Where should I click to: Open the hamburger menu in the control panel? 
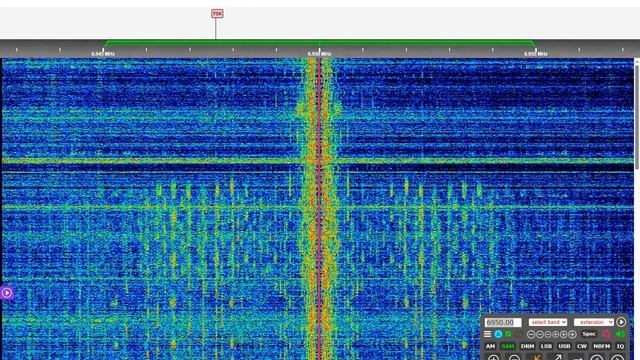click(487, 334)
